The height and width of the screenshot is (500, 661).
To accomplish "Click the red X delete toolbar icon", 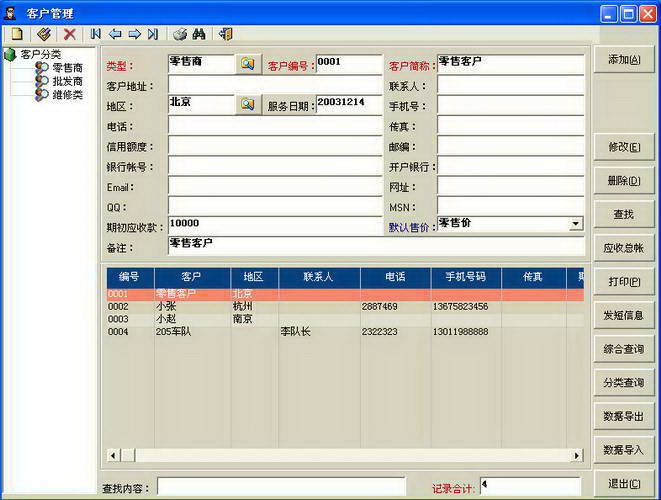I will [70, 33].
